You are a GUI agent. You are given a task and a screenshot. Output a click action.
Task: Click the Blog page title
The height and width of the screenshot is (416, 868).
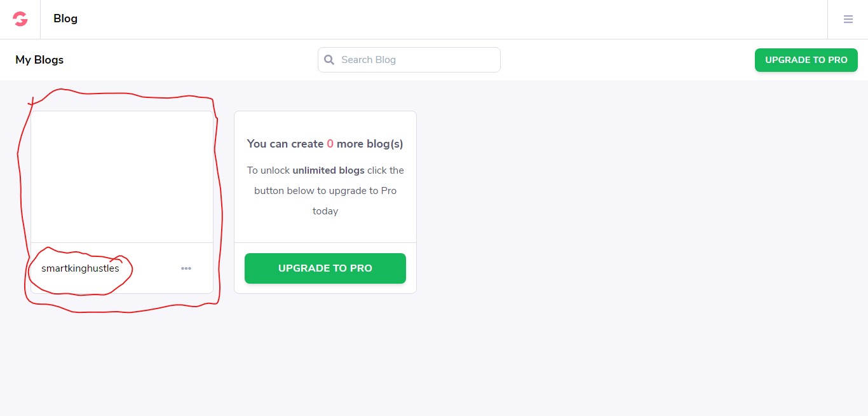point(65,18)
